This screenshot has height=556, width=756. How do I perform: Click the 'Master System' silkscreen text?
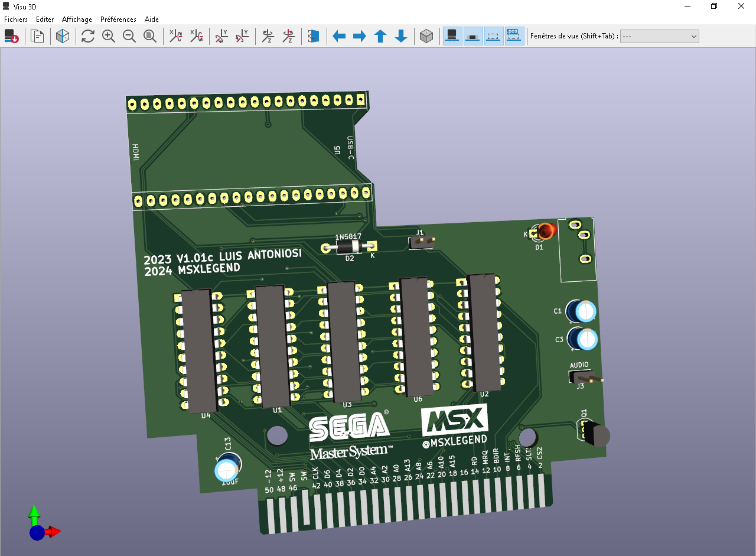(351, 452)
